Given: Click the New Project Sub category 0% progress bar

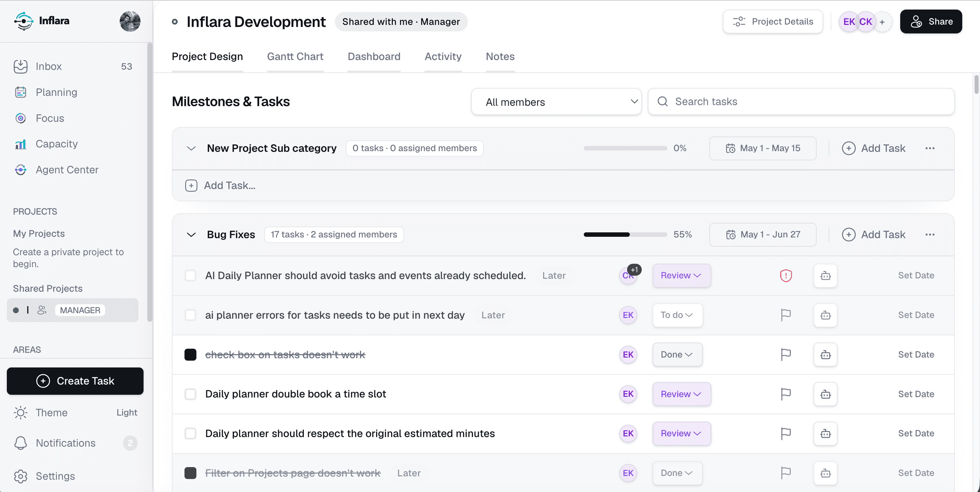Looking at the screenshot, I should [625, 148].
